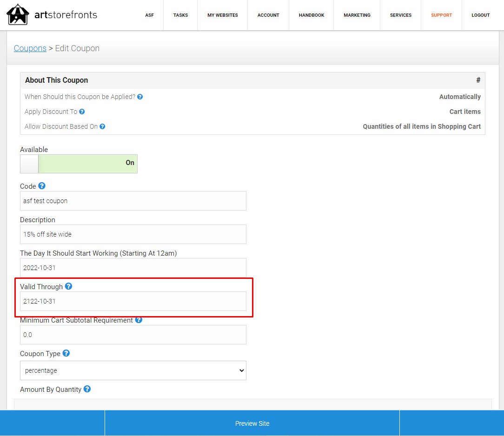Click the Minimum Cart Subtotal field showing 0.0

click(133, 335)
